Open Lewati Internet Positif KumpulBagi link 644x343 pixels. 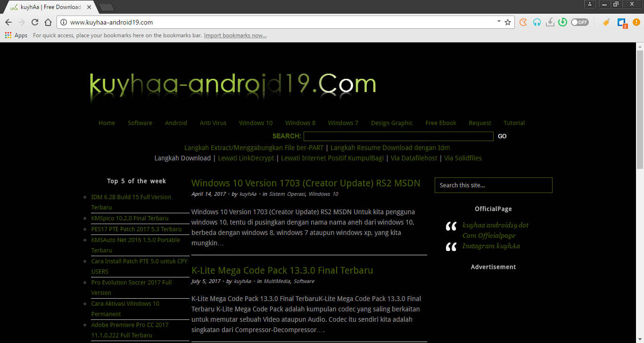coord(332,158)
